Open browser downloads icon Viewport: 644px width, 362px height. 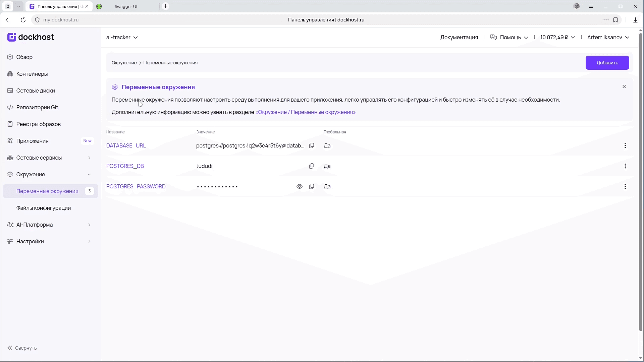point(635,20)
